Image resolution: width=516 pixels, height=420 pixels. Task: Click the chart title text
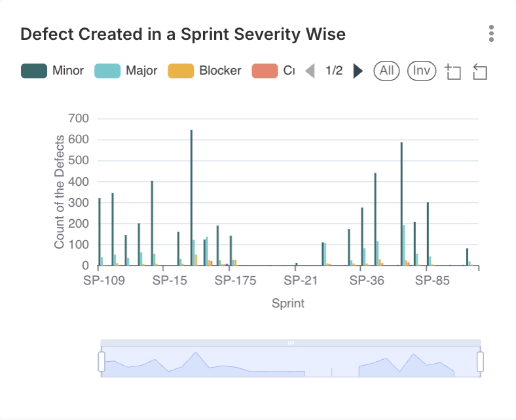183,34
